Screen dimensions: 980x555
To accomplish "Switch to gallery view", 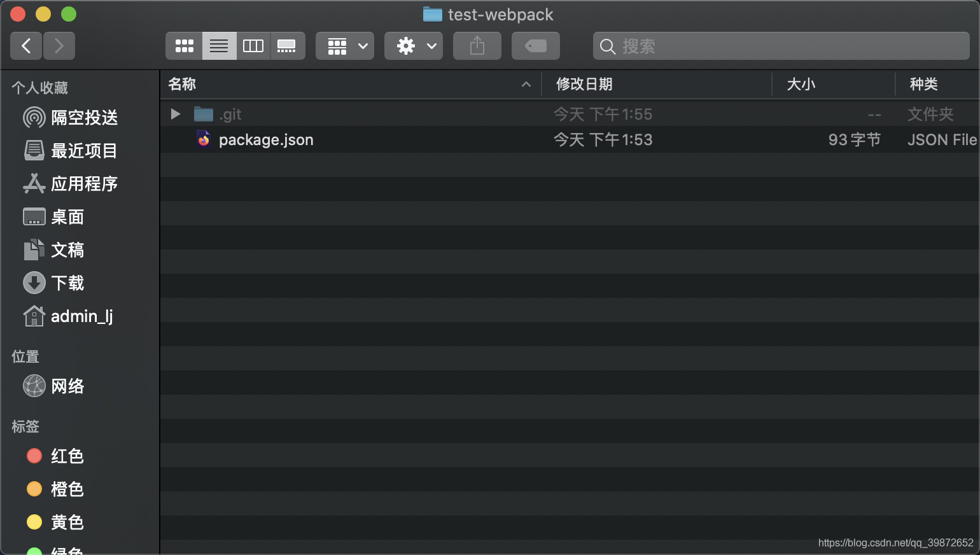I will pos(287,46).
